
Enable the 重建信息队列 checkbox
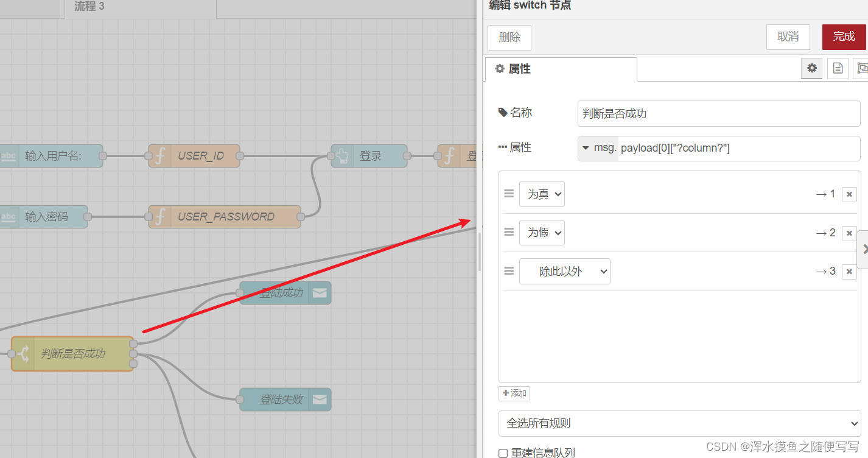[x=503, y=453]
